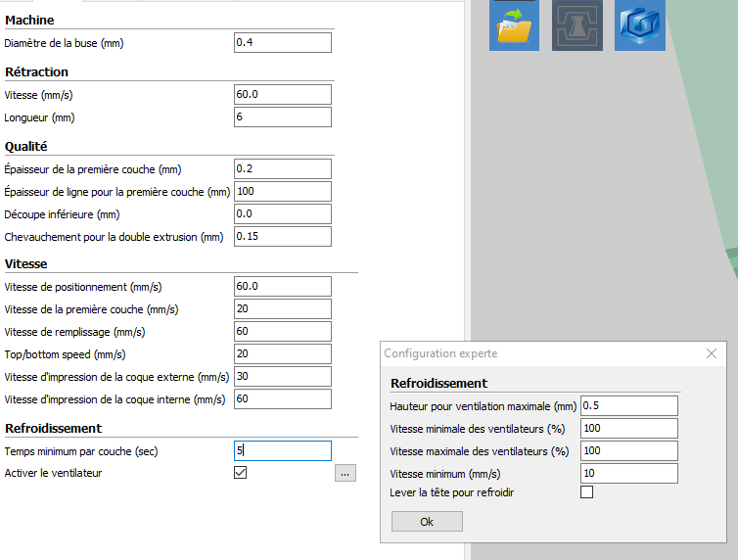Click the Rétraction section heading
The height and width of the screenshot is (560, 738).
36,72
